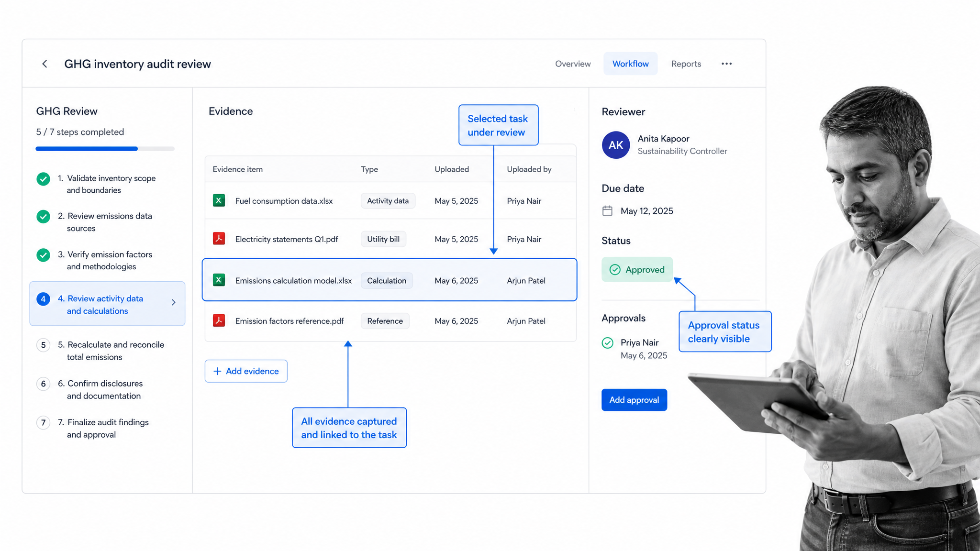Viewport: 980px width, 551px height.
Task: Open Emissions calculation model.xlsx file name
Action: click(x=293, y=281)
